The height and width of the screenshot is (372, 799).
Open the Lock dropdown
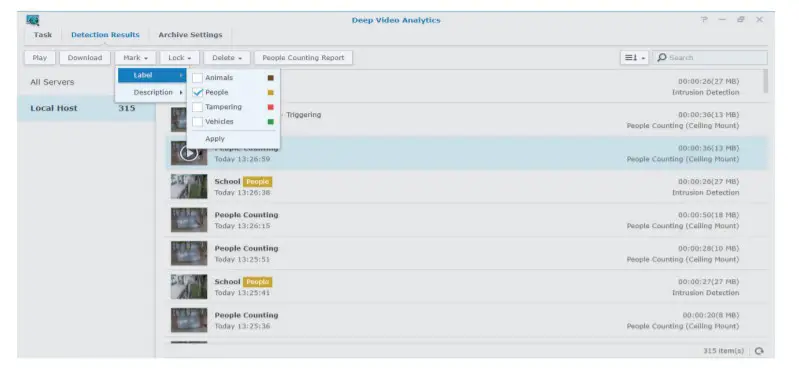179,58
